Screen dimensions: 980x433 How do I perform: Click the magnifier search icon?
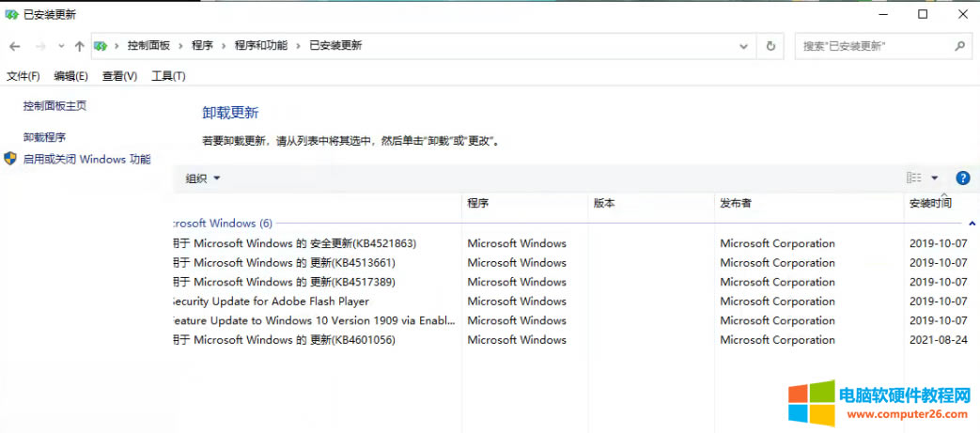(960, 46)
